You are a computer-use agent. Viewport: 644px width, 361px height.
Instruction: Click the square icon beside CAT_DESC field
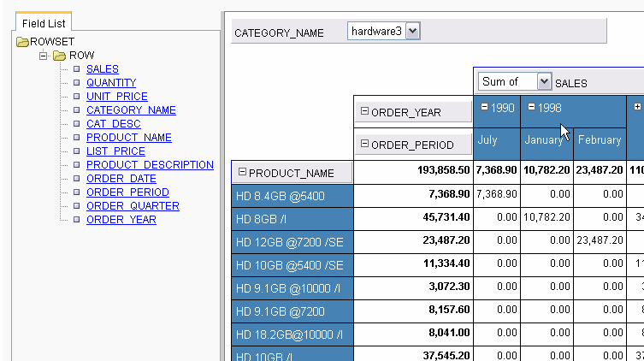point(76,124)
